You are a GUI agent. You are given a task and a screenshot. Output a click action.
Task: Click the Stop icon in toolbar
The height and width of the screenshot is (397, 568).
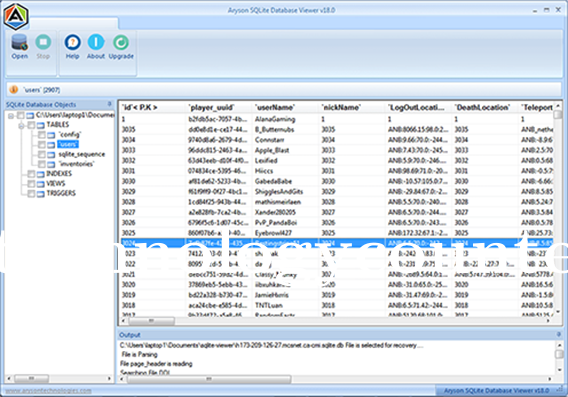point(43,42)
